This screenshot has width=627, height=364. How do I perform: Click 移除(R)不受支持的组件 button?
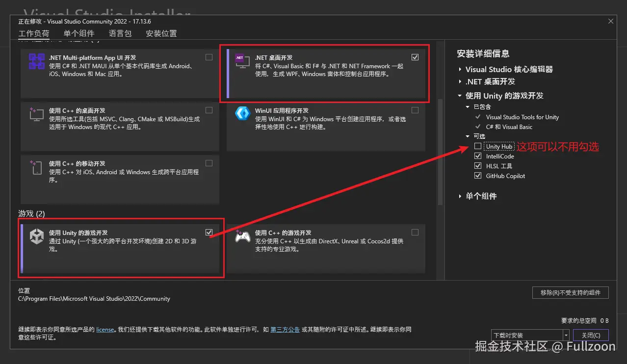(571, 292)
